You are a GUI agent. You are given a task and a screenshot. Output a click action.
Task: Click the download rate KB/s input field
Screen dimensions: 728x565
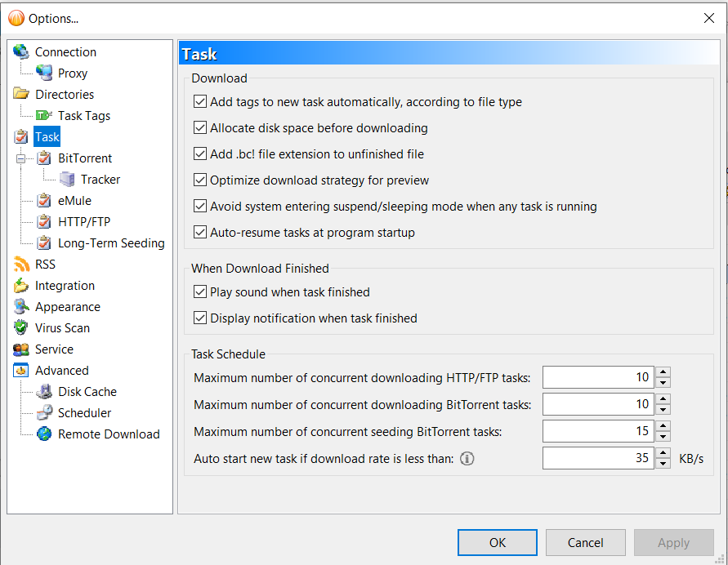598,459
